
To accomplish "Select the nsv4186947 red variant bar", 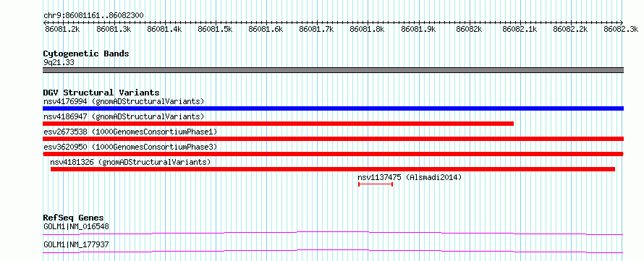I will click(x=279, y=124).
